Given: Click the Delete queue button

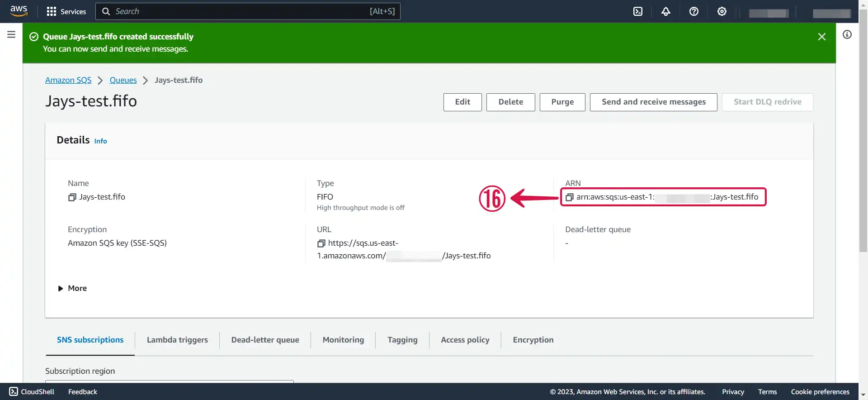Looking at the screenshot, I should tap(511, 102).
